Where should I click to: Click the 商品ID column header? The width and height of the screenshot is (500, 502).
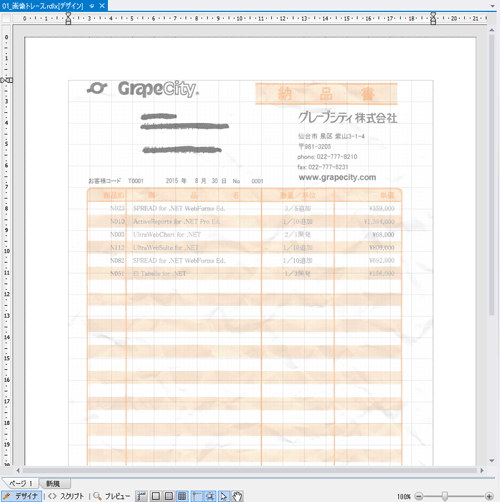[x=114, y=195]
